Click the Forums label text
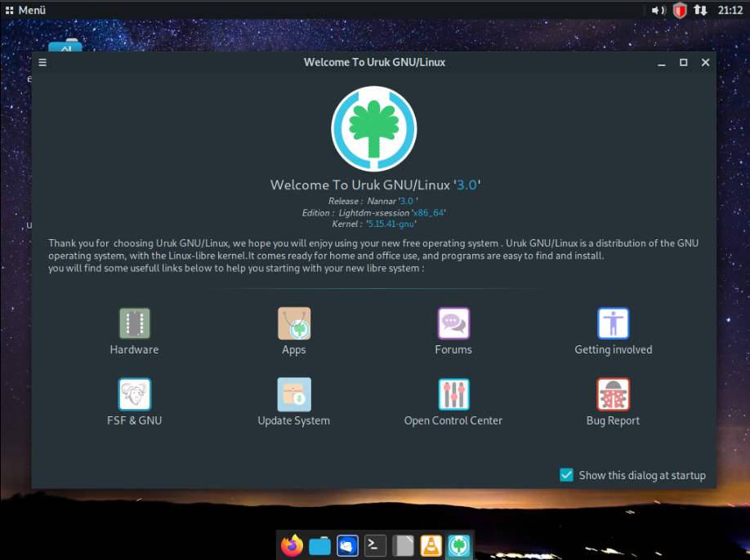 pyautogui.click(x=453, y=349)
